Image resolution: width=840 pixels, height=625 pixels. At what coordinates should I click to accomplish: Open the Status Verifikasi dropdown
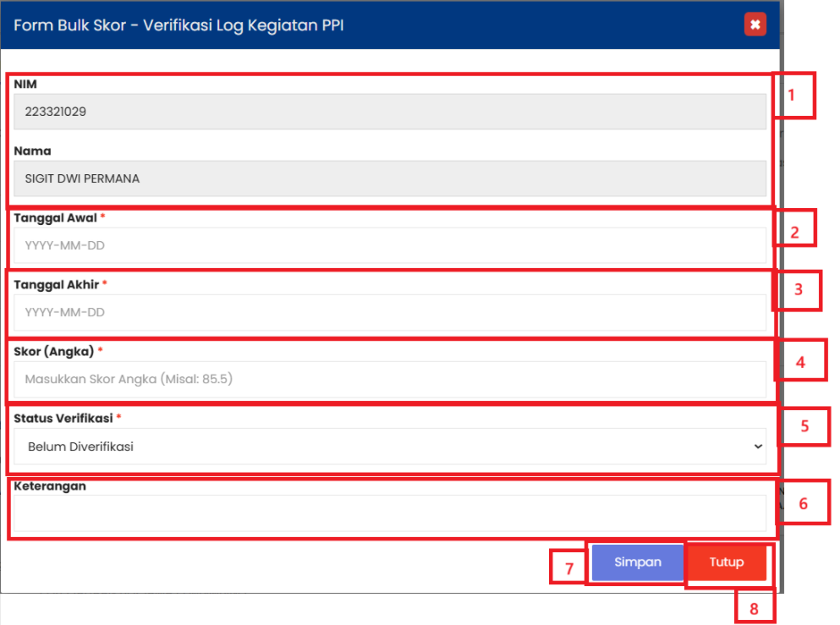[389, 447]
